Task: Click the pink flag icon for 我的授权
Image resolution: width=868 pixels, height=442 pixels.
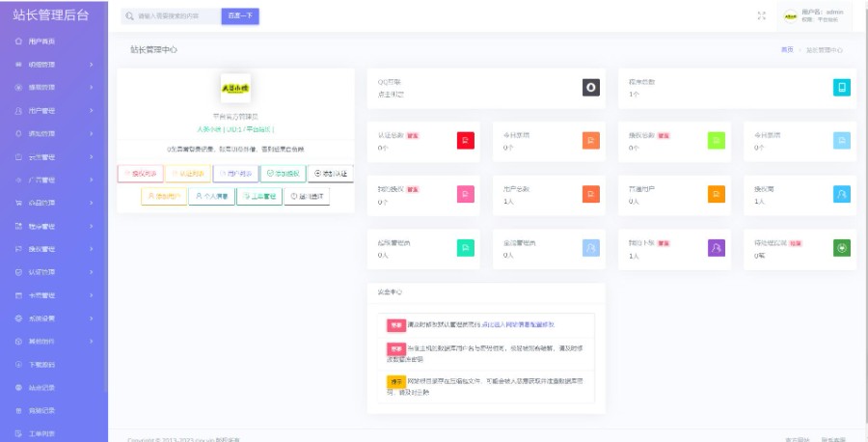Action: click(466, 194)
